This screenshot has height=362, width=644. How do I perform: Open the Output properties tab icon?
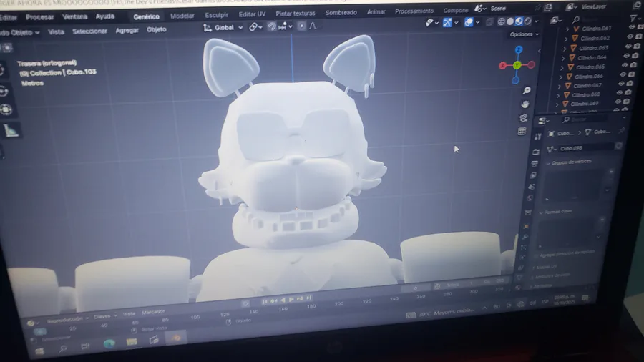coord(535,163)
